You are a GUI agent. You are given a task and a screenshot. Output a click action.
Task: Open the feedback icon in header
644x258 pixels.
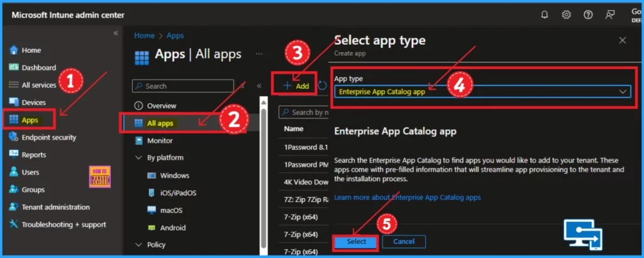610,15
